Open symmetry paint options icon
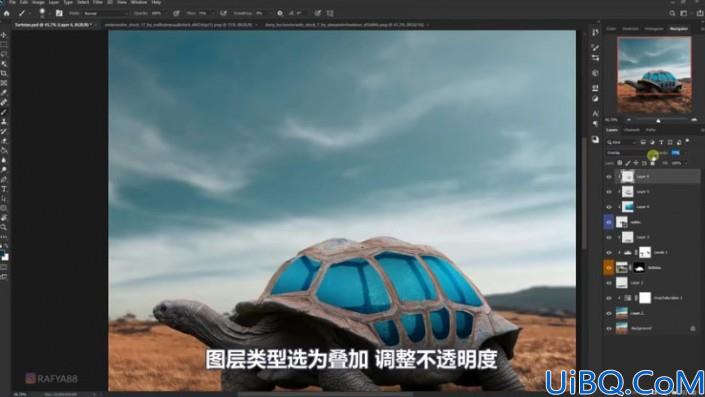Screen dimensions: 705x397 [x=330, y=13]
